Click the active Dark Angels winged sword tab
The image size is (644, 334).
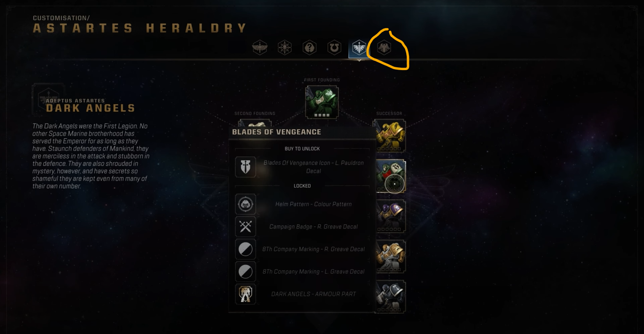pos(359,48)
